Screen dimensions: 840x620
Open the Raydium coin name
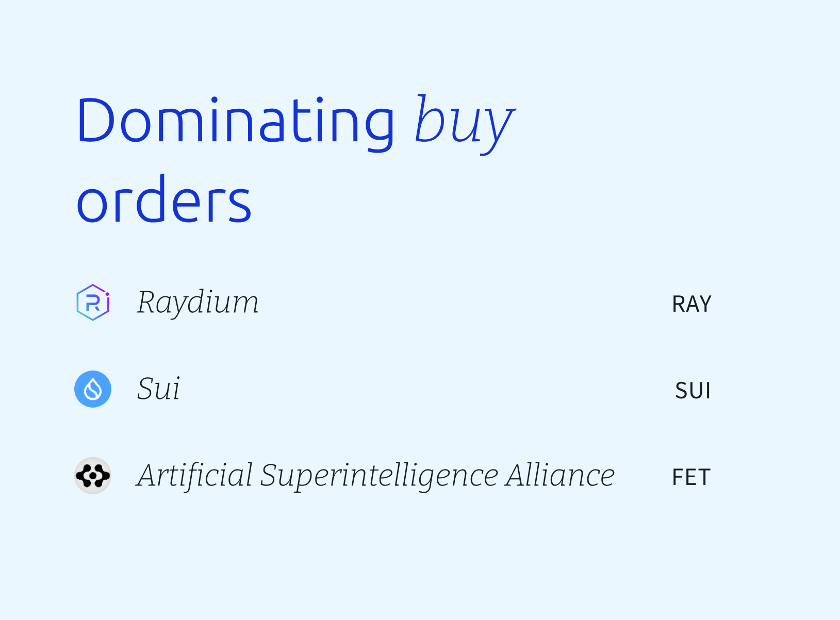tap(197, 303)
